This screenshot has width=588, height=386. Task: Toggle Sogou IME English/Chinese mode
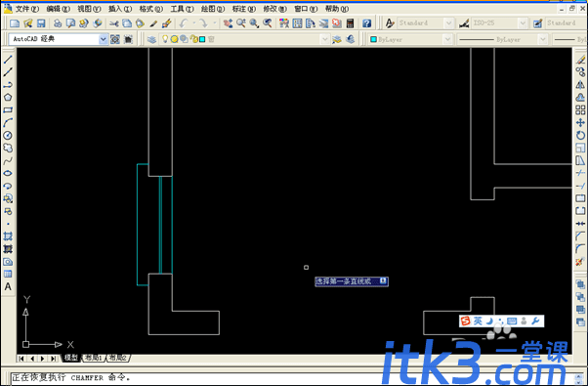(478, 322)
